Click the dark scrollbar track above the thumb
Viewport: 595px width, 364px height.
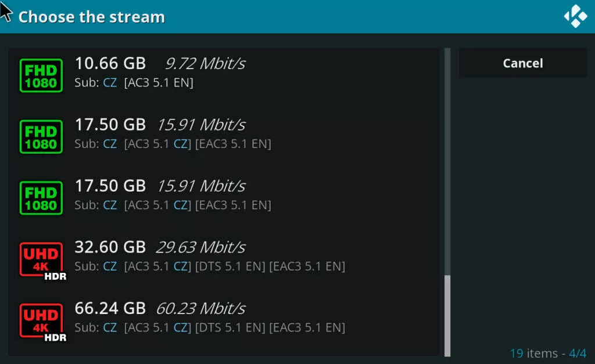[447, 161]
